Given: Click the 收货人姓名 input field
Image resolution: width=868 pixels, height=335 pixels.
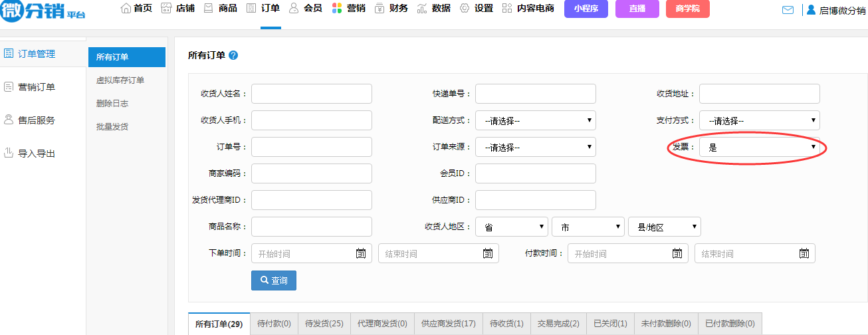Looking at the screenshot, I should click(311, 94).
